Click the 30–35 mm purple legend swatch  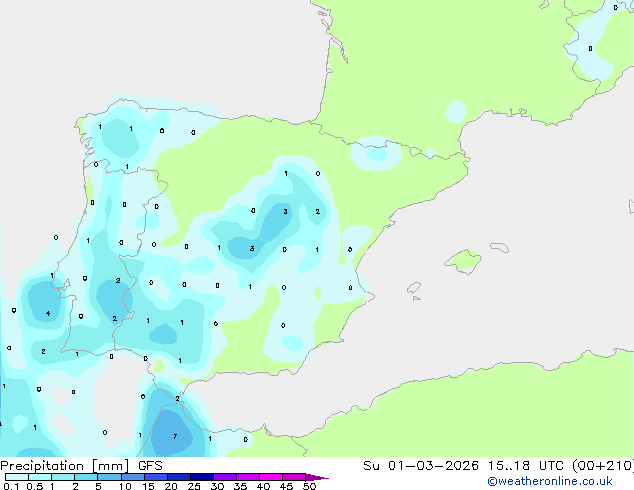click(x=225, y=477)
